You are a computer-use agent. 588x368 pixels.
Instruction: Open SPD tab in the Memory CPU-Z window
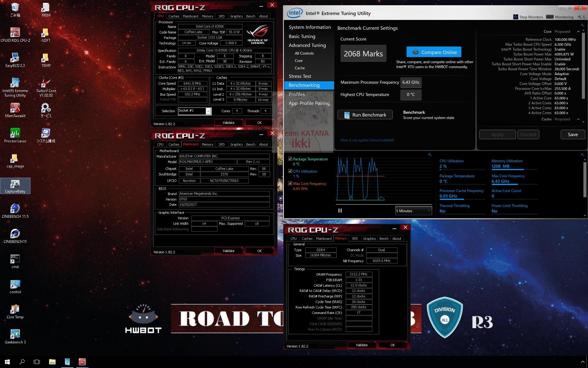(x=355, y=239)
